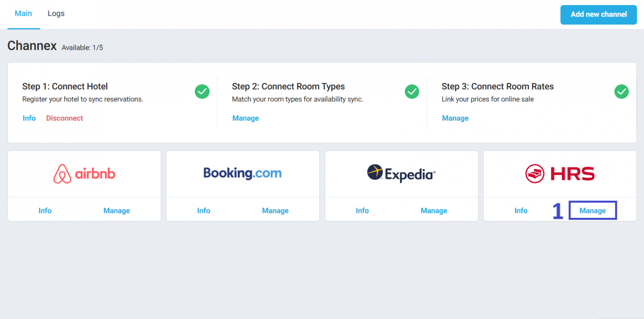Click the Add new channel button
Screen dimensions: 644x319
pyautogui.click(x=598, y=14)
